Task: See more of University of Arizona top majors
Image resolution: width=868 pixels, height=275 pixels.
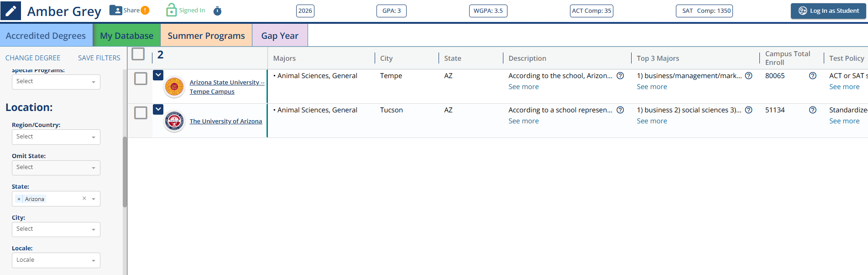Action: [652, 121]
